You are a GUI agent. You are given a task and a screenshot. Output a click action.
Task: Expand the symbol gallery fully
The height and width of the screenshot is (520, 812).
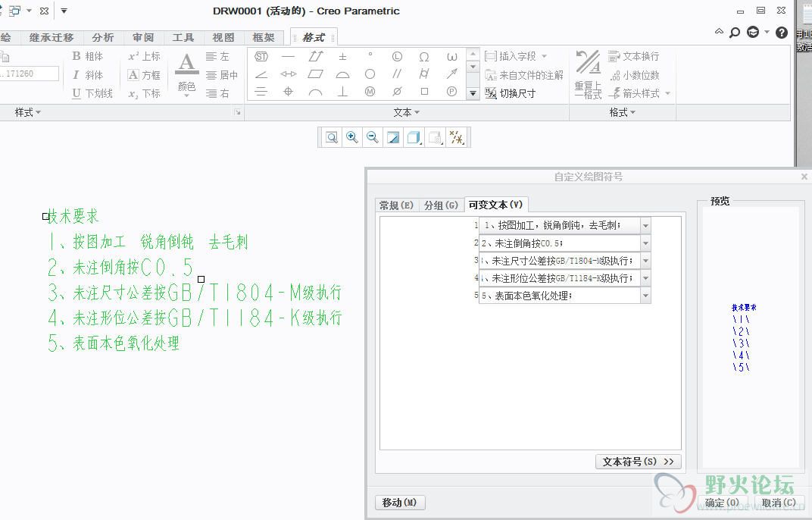pyautogui.click(x=473, y=93)
